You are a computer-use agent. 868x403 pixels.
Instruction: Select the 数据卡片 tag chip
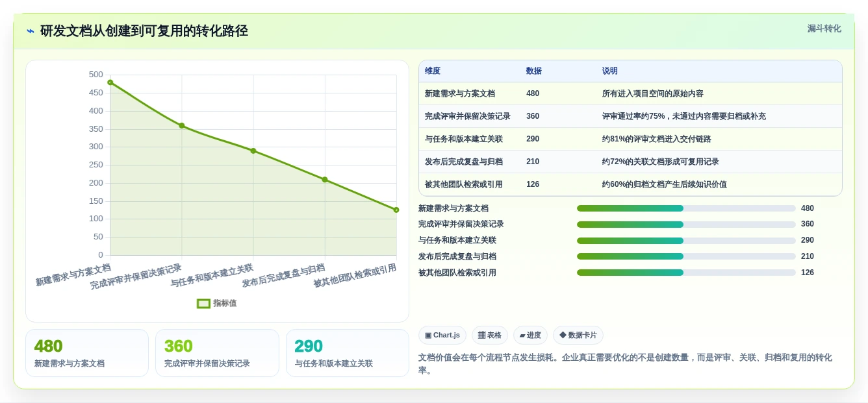coord(578,335)
